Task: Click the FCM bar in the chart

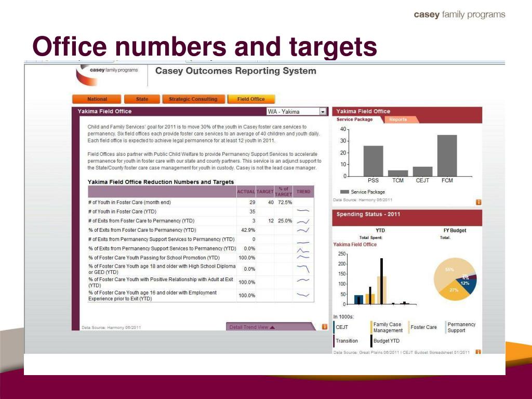Action: 447,155
